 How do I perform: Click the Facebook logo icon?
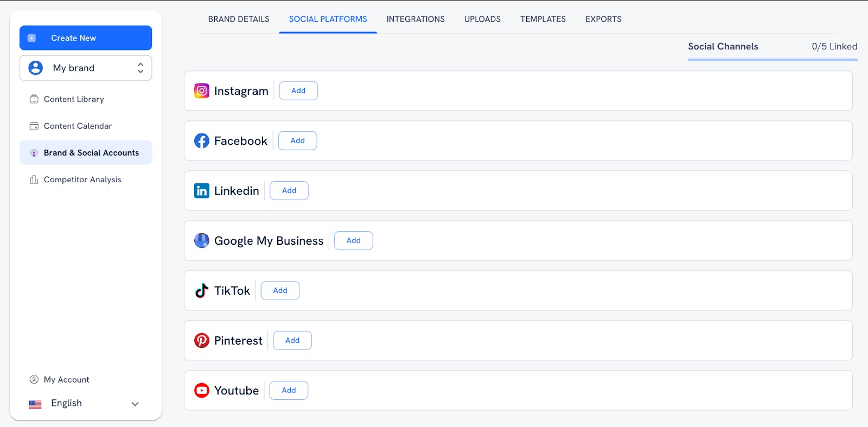201,141
